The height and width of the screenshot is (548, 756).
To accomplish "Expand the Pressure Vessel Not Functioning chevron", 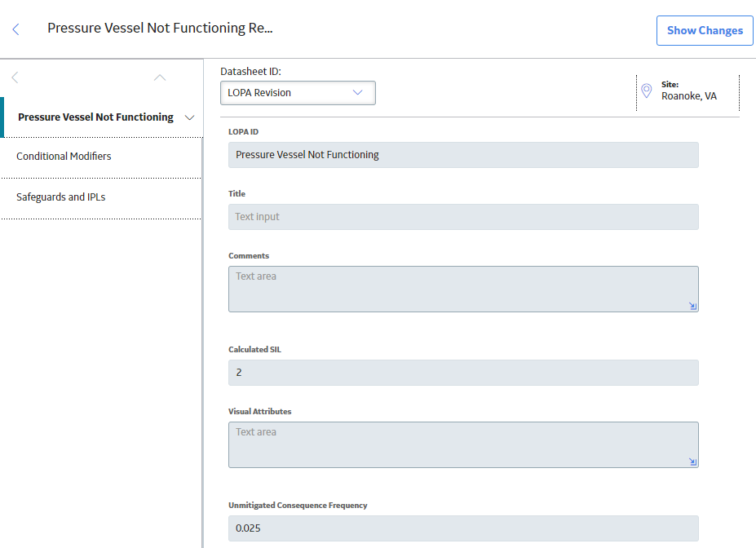I will click(189, 117).
